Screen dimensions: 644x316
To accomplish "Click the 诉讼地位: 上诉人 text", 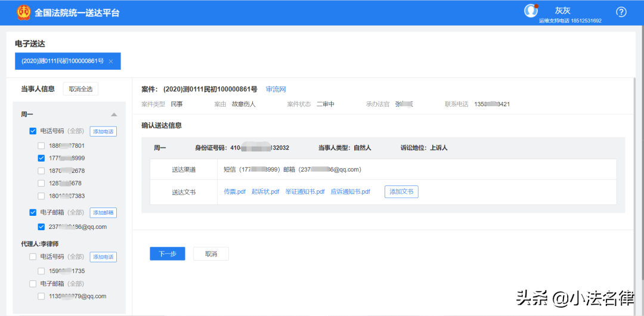I will [424, 148].
